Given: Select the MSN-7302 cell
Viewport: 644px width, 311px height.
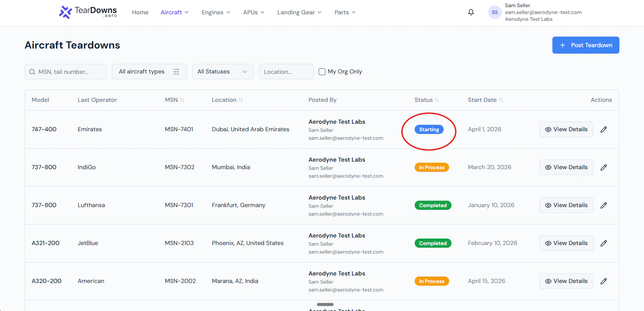Looking at the screenshot, I should 180,167.
